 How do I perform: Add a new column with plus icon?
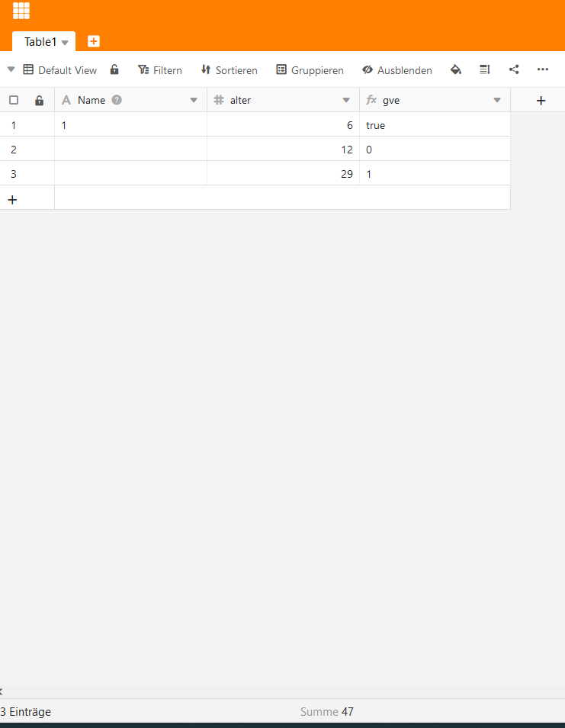point(541,100)
